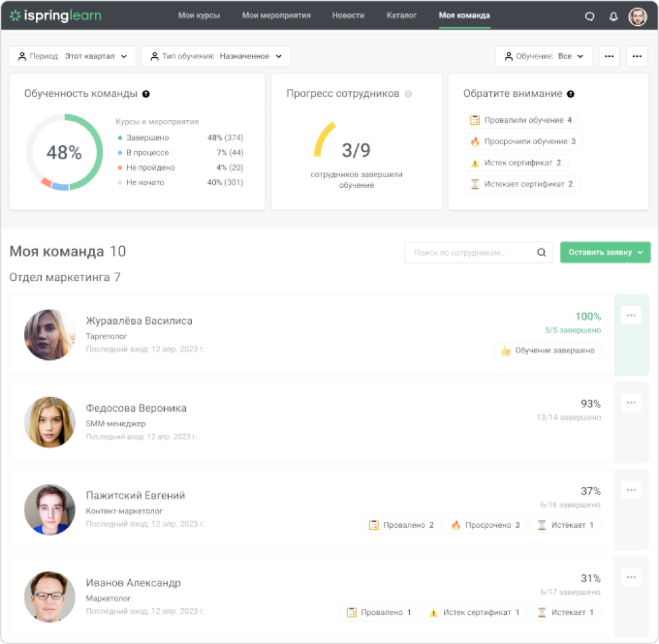The image size is (659, 644).
Task: Open more options for Иванов Александр
Action: [631, 578]
